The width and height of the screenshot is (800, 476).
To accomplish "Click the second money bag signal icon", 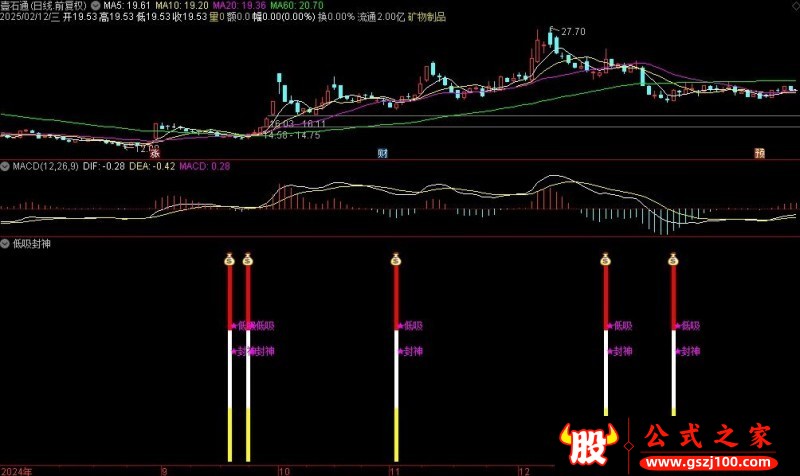I will coord(247,259).
